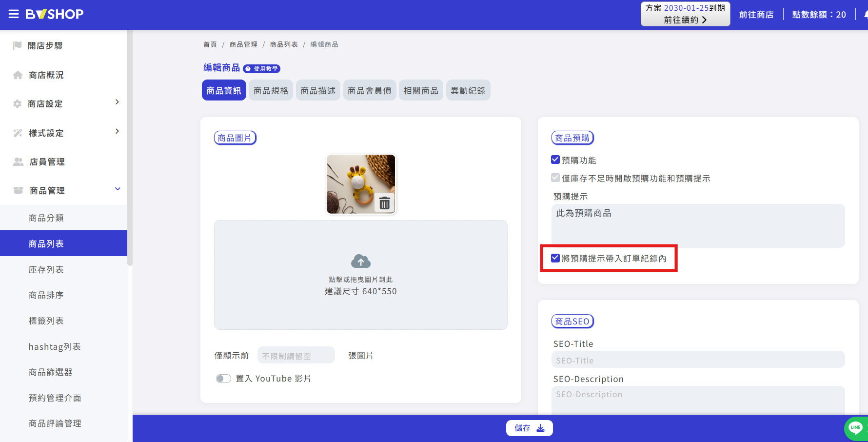The width and height of the screenshot is (868, 442).
Task: Toggle 僅庫存不足時開啟預購功能 checkbox
Action: pos(555,178)
